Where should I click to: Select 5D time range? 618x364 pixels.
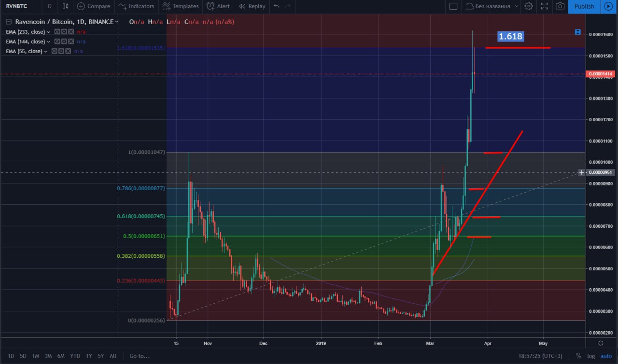[23, 356]
